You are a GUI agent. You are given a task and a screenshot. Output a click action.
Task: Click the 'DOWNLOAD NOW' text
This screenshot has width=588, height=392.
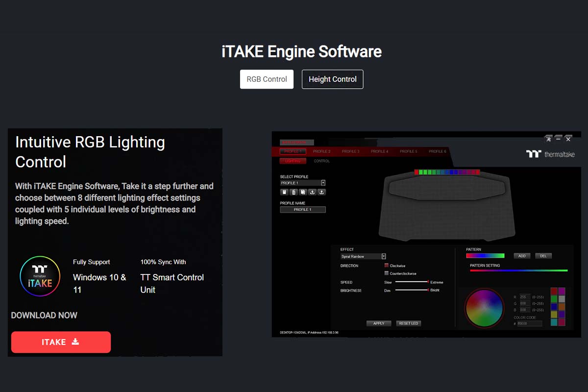click(44, 315)
